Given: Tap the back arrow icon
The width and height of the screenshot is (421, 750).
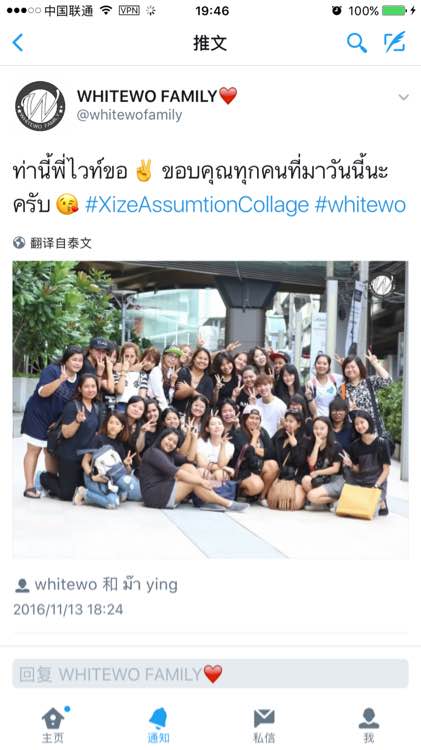Looking at the screenshot, I should point(18,43).
